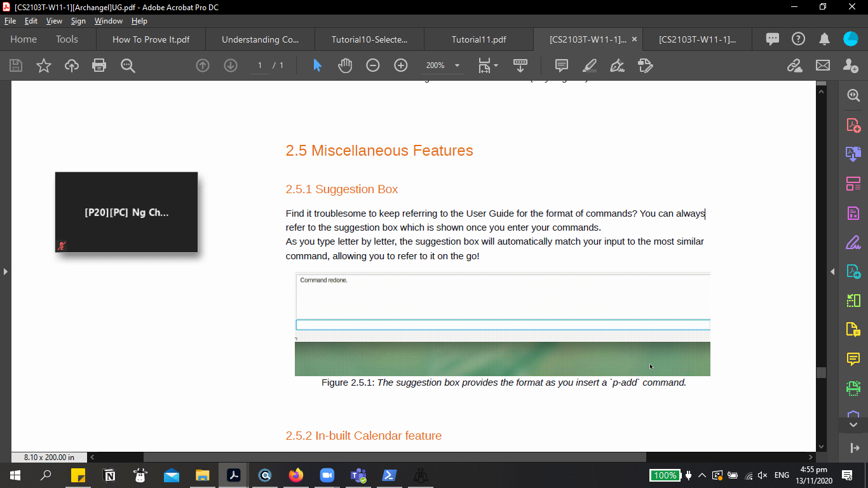Open the Sign menu
The width and height of the screenshot is (868, 488).
[78, 21]
